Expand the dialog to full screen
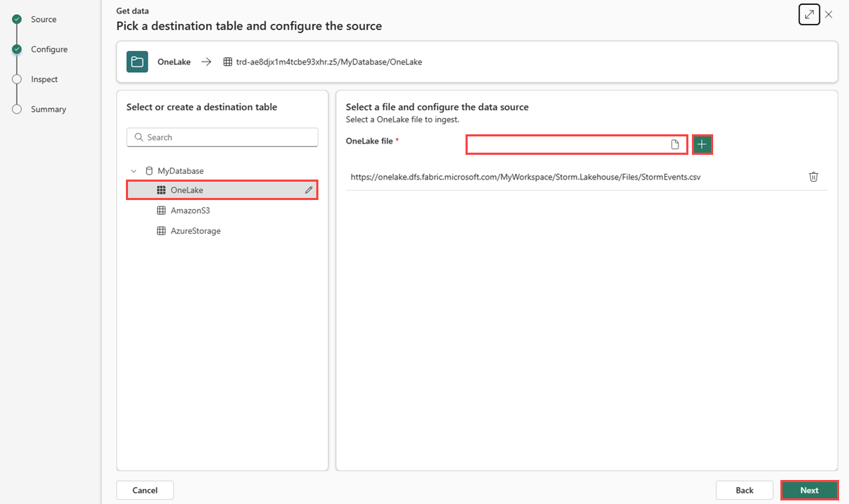The height and width of the screenshot is (504, 849). point(809,14)
